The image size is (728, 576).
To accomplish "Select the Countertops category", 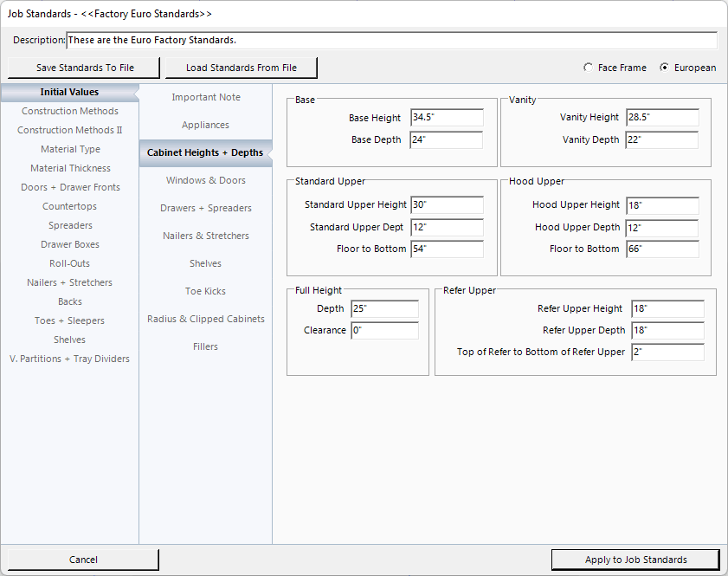I will [70, 206].
